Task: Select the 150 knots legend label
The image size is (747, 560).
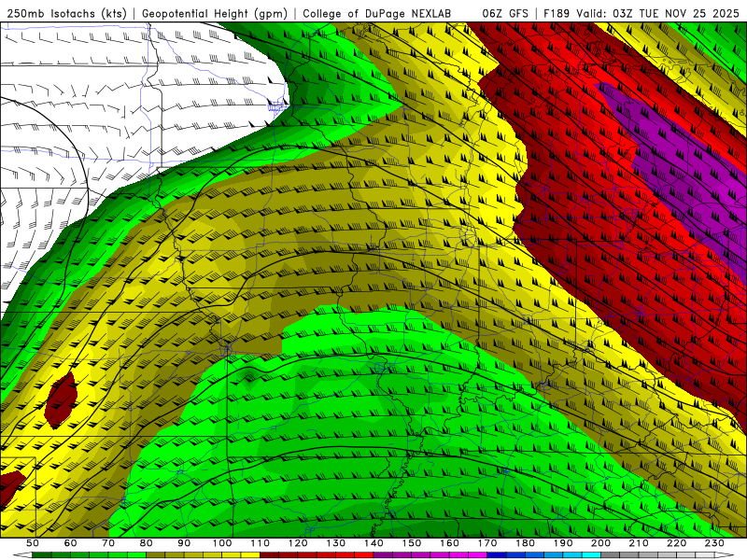Action: coord(411,543)
